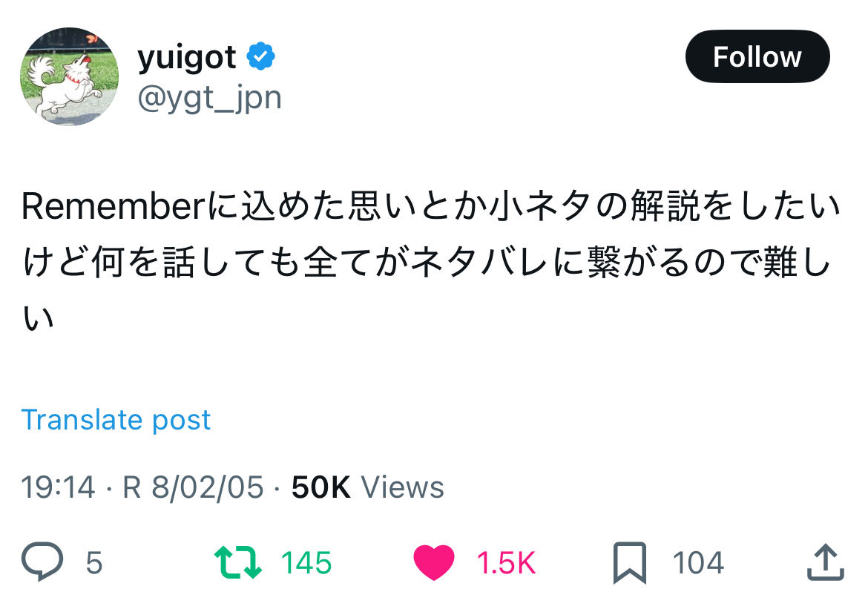Click the reply count 5

93,564
